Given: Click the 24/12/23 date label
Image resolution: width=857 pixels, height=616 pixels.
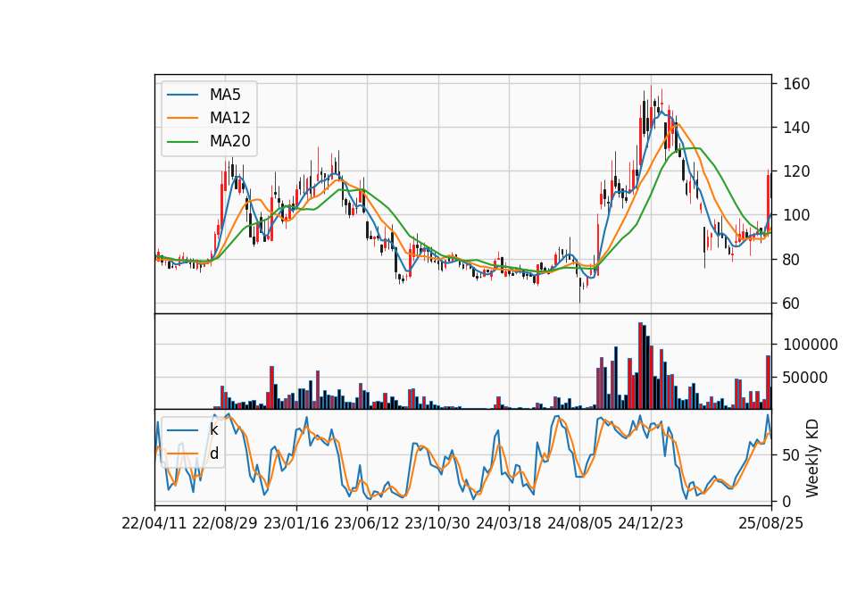Looking at the screenshot, I should pyautogui.click(x=651, y=523).
